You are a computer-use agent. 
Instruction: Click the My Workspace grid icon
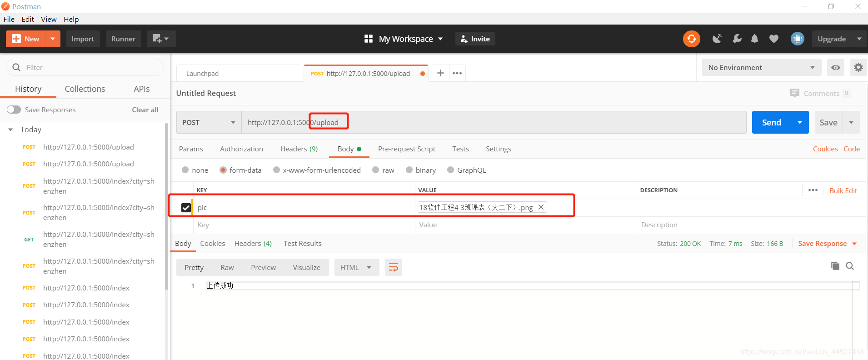369,39
